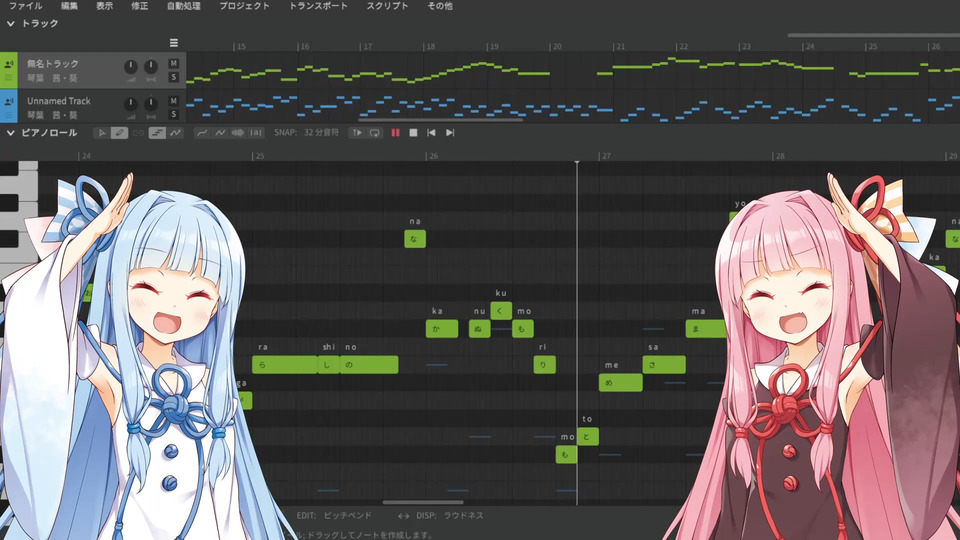
Task: Open the 編集 menu
Action: pos(69,6)
